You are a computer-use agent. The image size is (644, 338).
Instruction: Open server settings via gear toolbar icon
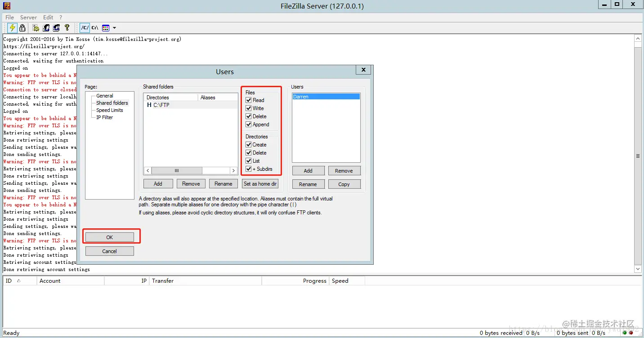click(36, 28)
